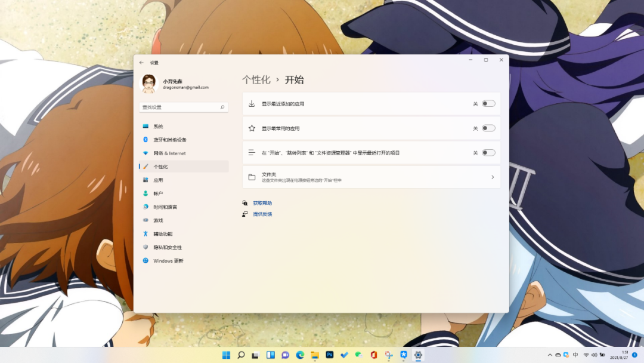Viewport: 644px width, 363px height.
Task: Open Wi-Fi network tray icon
Action: click(586, 355)
